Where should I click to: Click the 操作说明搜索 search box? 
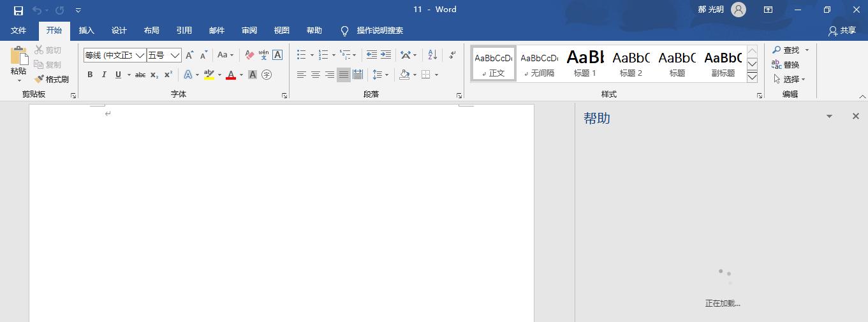click(379, 31)
